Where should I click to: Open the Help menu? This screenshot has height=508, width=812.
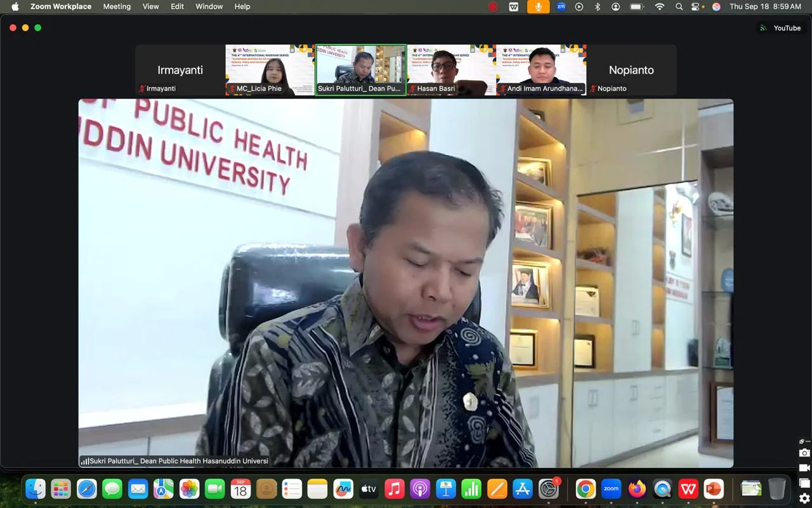pos(242,6)
